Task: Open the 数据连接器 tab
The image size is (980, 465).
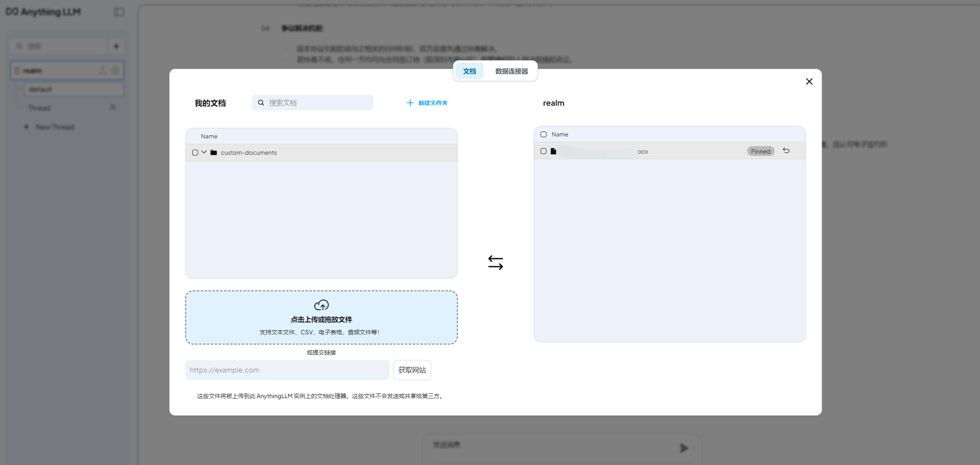Action: click(511, 71)
